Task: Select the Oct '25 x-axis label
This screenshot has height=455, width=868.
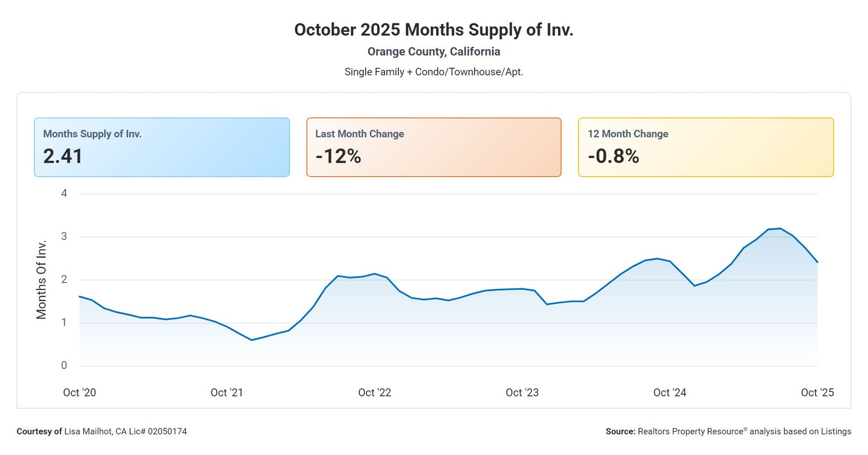Action: tap(817, 393)
